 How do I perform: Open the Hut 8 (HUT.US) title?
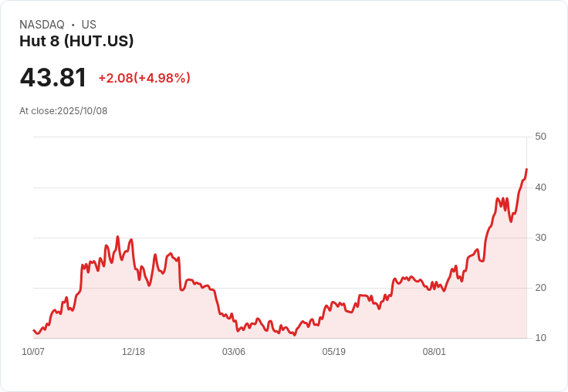[76, 41]
